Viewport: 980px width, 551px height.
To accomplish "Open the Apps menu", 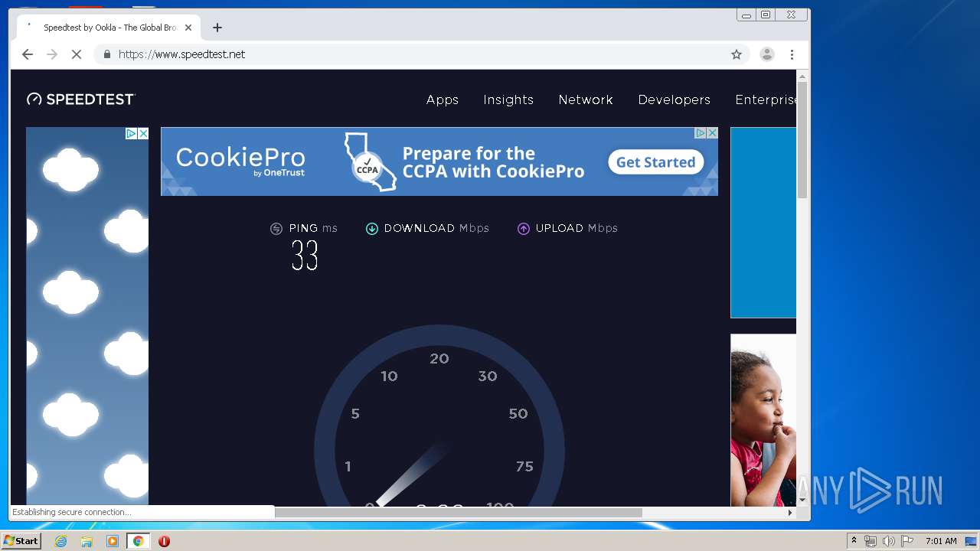I will click(443, 99).
